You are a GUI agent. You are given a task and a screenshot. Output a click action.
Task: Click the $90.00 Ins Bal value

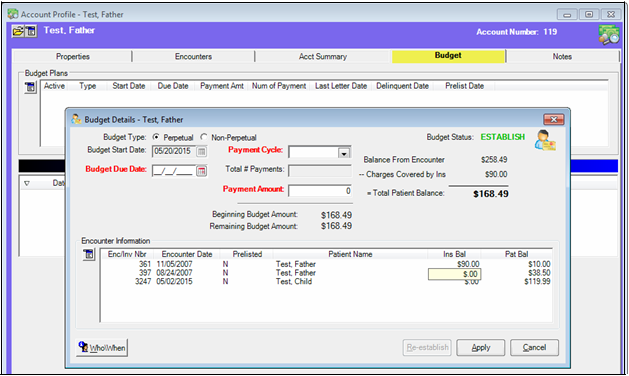pos(468,264)
